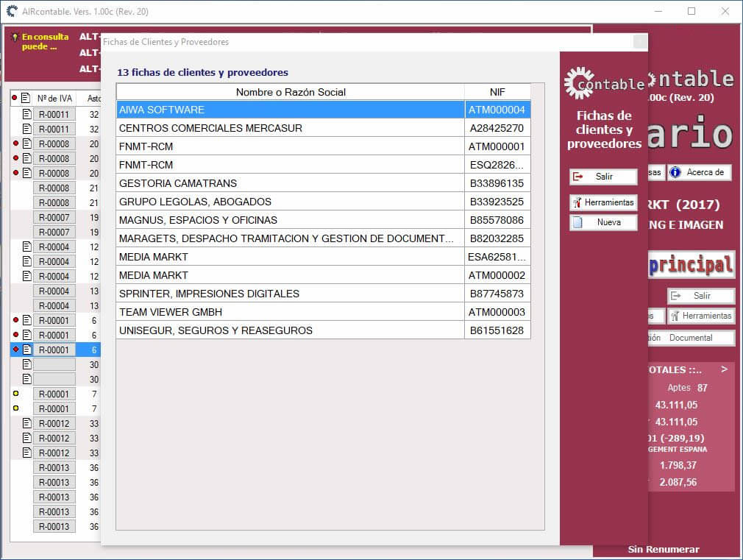Image resolution: width=743 pixels, height=560 pixels.
Task: Select FNMT-RCM row with NIF ATM000001
Action: tap(323, 146)
